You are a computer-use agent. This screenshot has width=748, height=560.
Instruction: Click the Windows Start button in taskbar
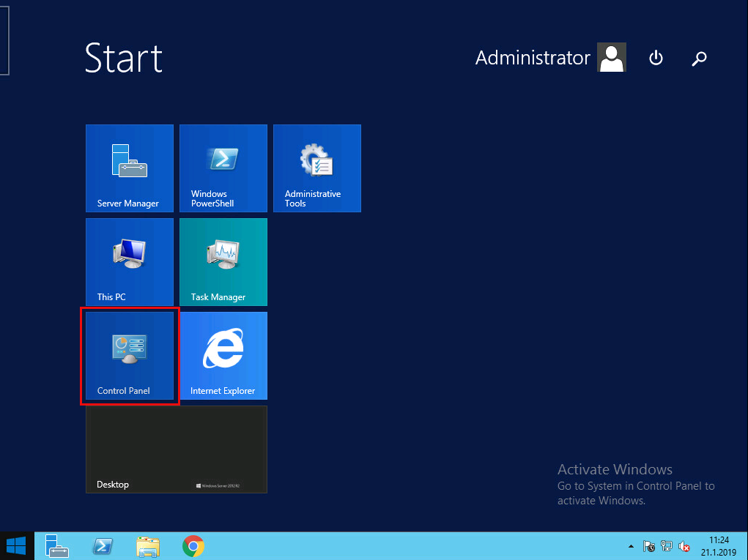[x=17, y=546]
